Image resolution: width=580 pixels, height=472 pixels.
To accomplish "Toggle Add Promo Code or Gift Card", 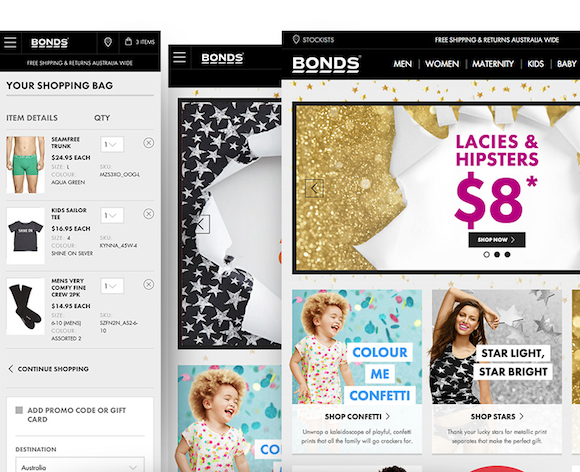I will 19,410.
